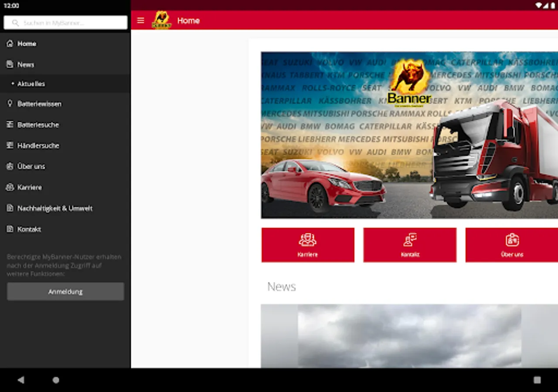Open the hamburger menu icon
The width and height of the screenshot is (558, 392).
(x=140, y=20)
